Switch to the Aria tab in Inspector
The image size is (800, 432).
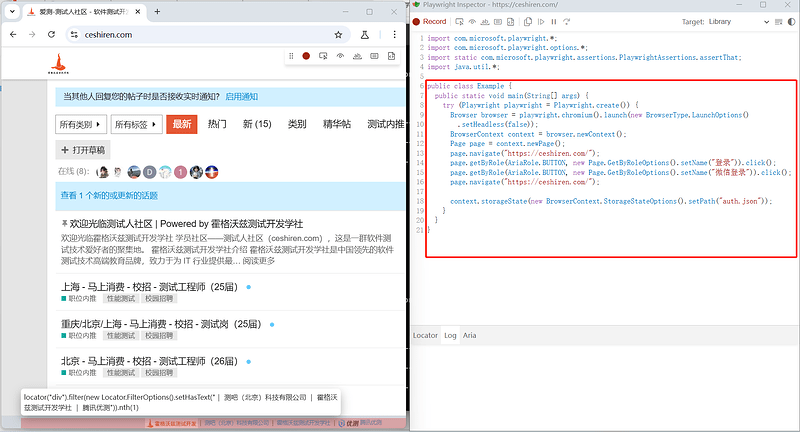(469, 335)
